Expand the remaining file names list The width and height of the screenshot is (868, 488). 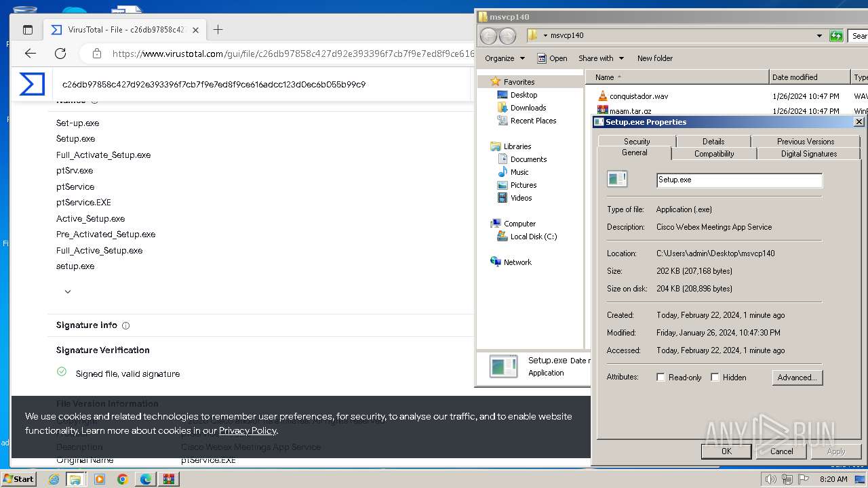click(x=68, y=291)
